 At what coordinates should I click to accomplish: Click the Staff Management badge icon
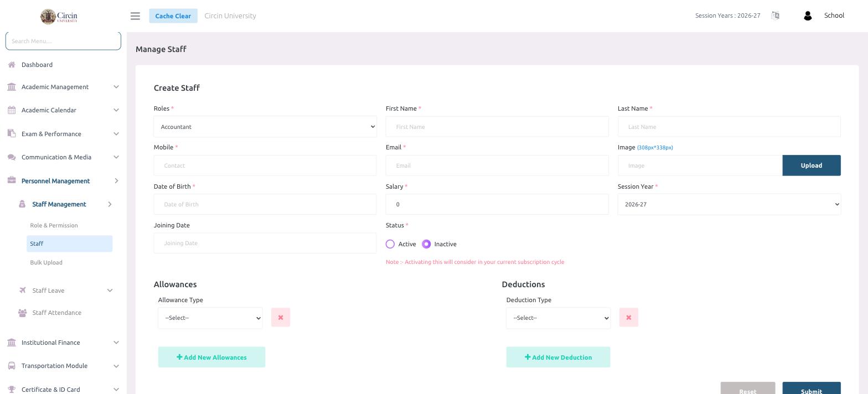coord(22,204)
